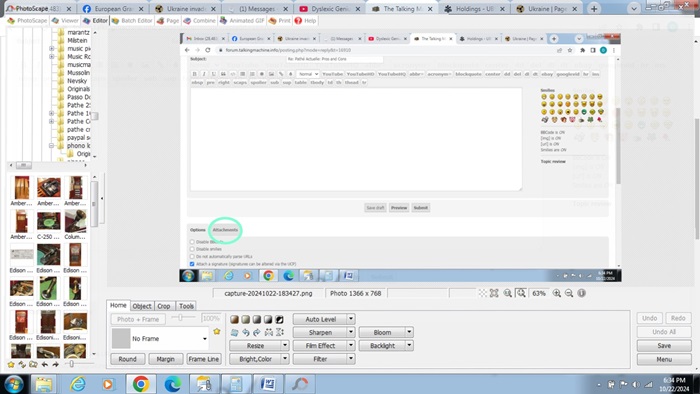Open Word from the taskbar

268,384
